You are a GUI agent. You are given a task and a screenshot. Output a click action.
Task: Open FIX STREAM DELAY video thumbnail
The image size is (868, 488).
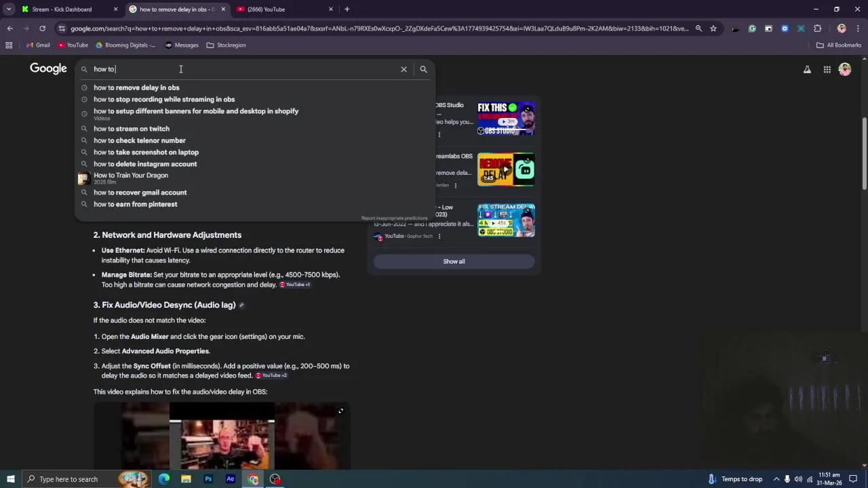click(x=506, y=220)
